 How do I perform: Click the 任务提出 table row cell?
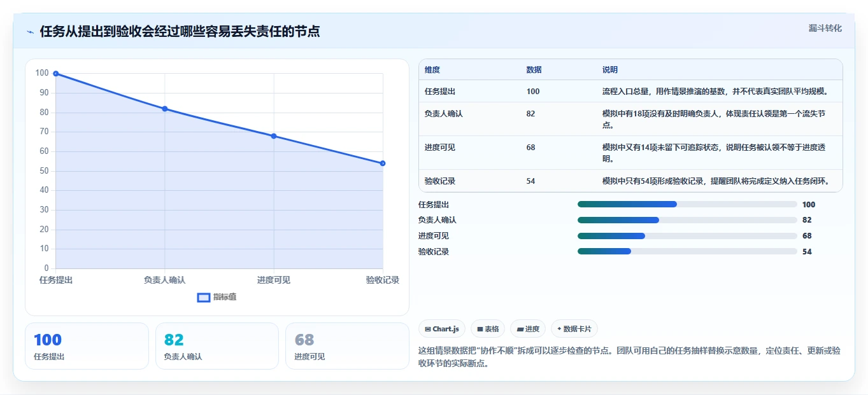(x=440, y=92)
